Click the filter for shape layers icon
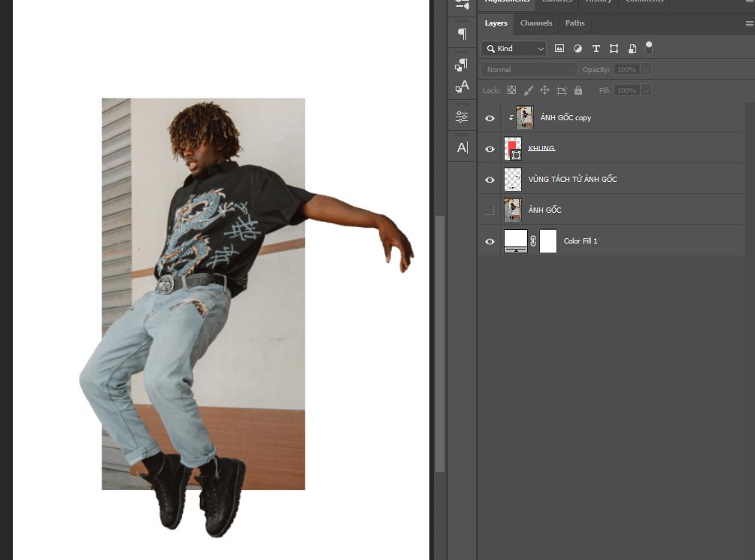The image size is (755, 560). (x=614, y=48)
